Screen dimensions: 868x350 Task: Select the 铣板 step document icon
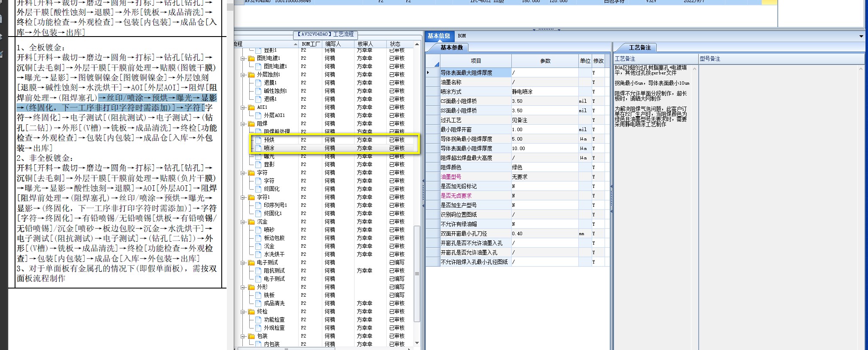[x=258, y=295]
